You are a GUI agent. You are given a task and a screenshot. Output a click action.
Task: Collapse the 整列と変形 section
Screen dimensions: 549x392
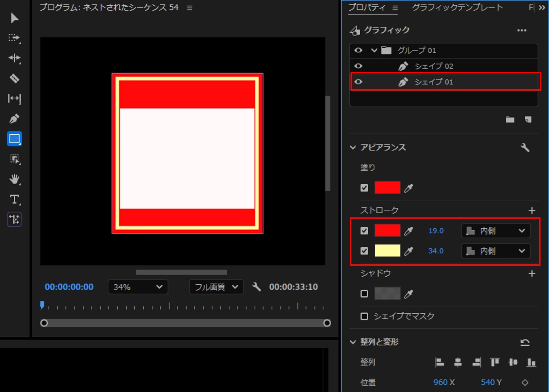tap(353, 342)
